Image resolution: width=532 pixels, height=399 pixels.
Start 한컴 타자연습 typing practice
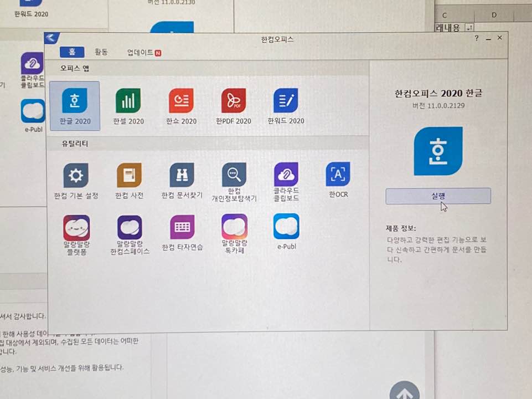click(181, 228)
